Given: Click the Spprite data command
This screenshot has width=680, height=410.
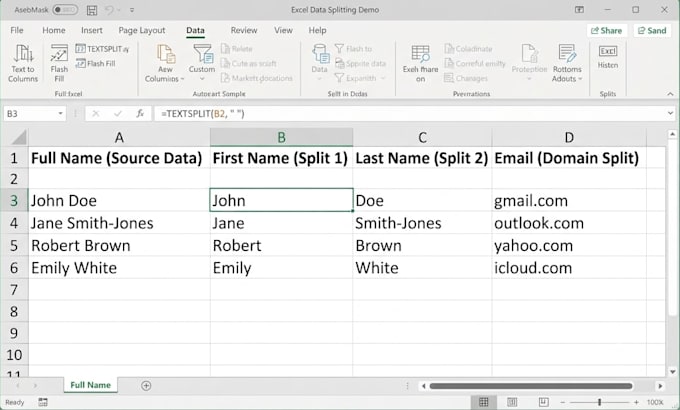Looking at the screenshot, I should coord(360,63).
